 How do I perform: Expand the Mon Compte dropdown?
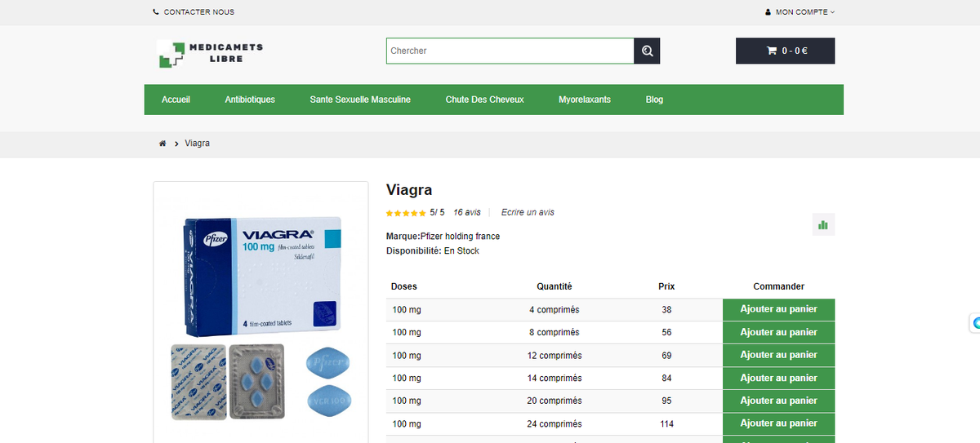tap(804, 12)
